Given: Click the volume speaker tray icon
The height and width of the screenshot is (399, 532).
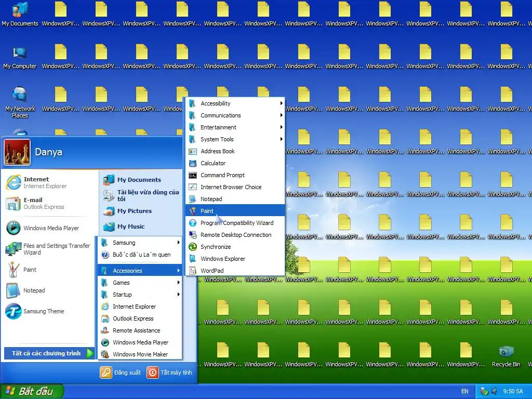Looking at the screenshot, I should (x=494, y=391).
